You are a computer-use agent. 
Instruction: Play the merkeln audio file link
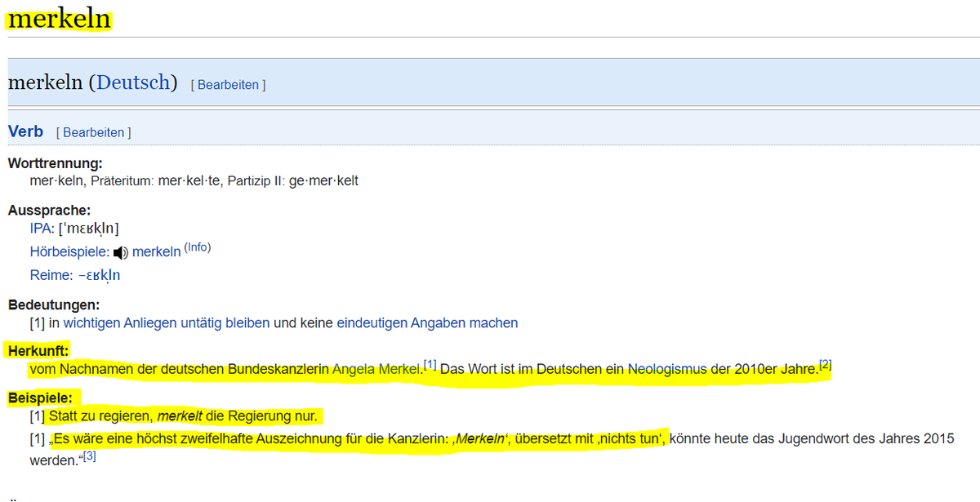click(156, 252)
